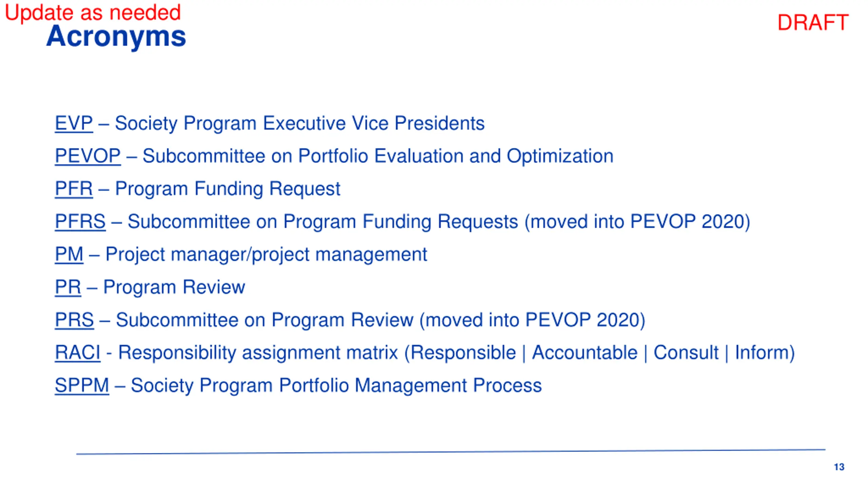Image resolution: width=868 pixels, height=488 pixels.
Task: Click the underlined PRS acronym
Action: [74, 320]
